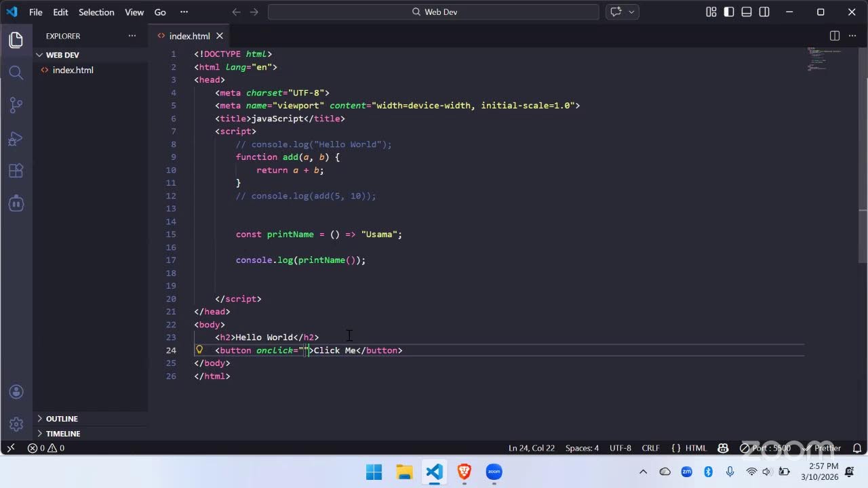This screenshot has height=488, width=868.
Task: Click Prettier in the status bar
Action: pyautogui.click(x=822, y=448)
